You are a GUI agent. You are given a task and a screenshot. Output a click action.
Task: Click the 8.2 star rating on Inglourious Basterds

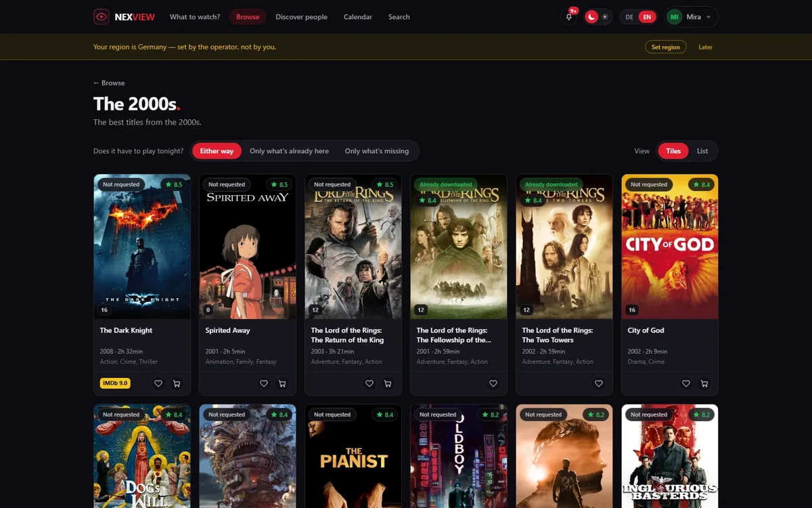pos(701,415)
